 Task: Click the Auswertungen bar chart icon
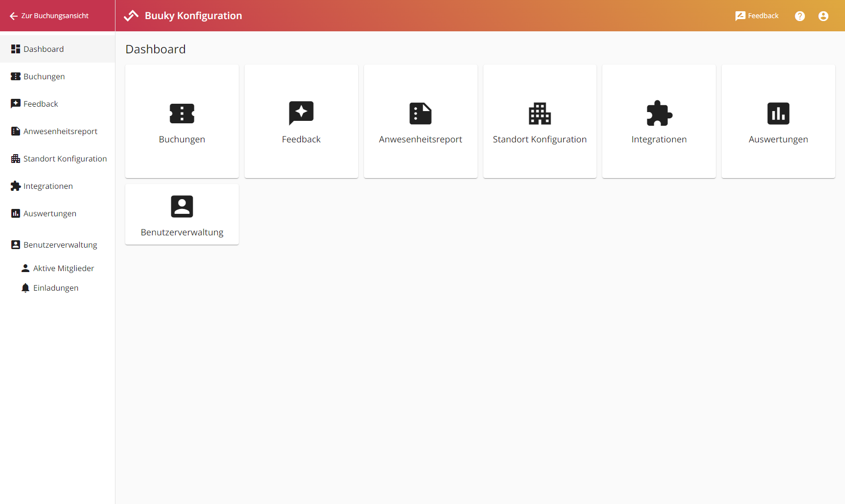coord(778,114)
